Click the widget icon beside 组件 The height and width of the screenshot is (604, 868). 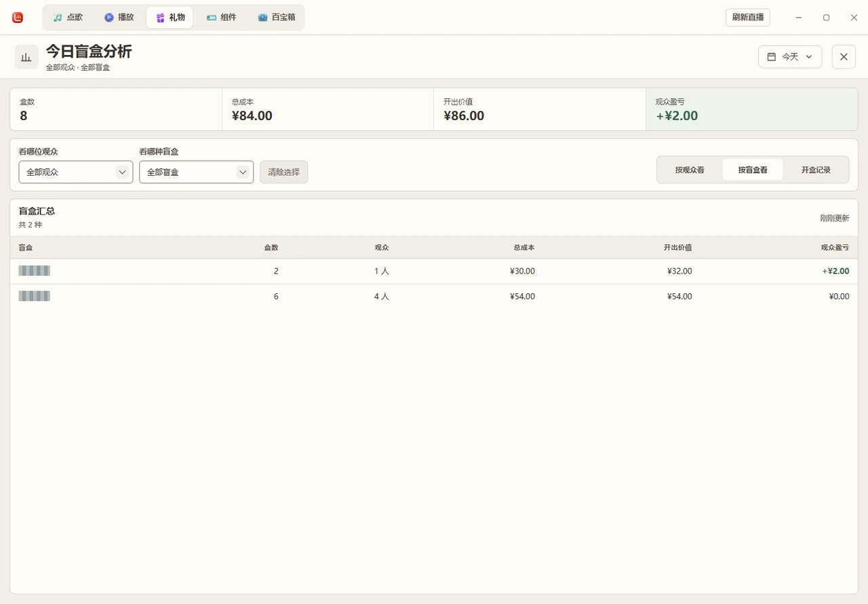coord(212,18)
